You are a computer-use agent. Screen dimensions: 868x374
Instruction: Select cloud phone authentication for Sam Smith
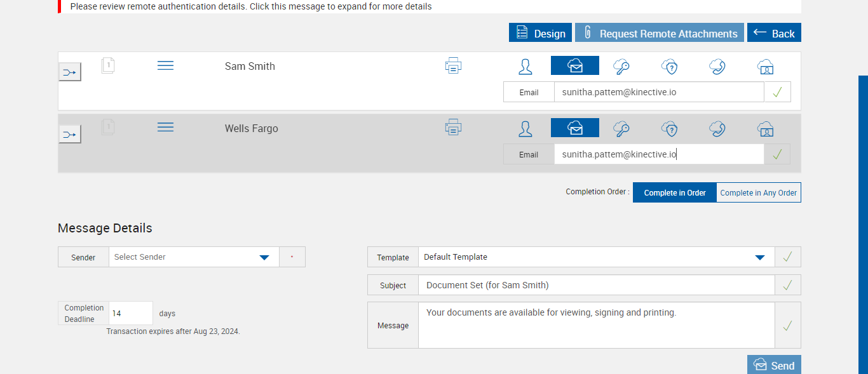pyautogui.click(x=717, y=67)
